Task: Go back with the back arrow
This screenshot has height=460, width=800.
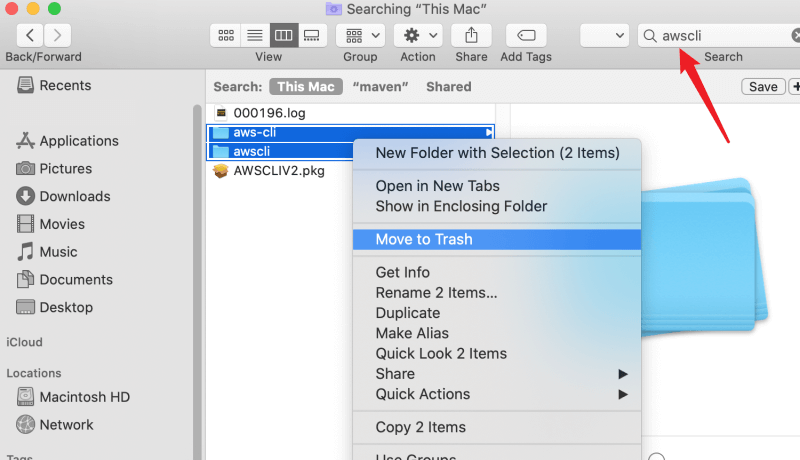Action: click(x=26, y=35)
